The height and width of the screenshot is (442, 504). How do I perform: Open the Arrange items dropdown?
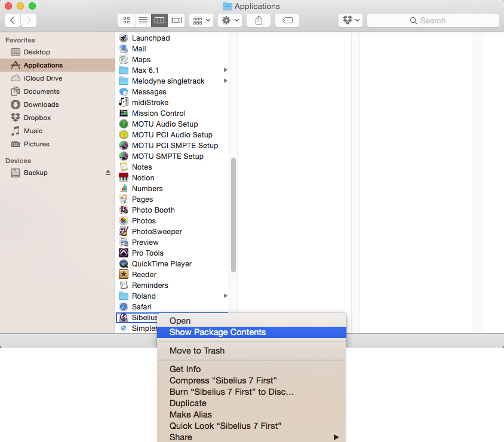tap(201, 20)
